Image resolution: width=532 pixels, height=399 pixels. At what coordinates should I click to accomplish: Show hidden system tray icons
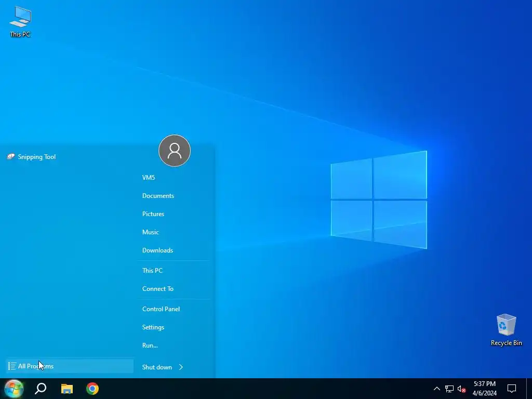click(x=436, y=389)
